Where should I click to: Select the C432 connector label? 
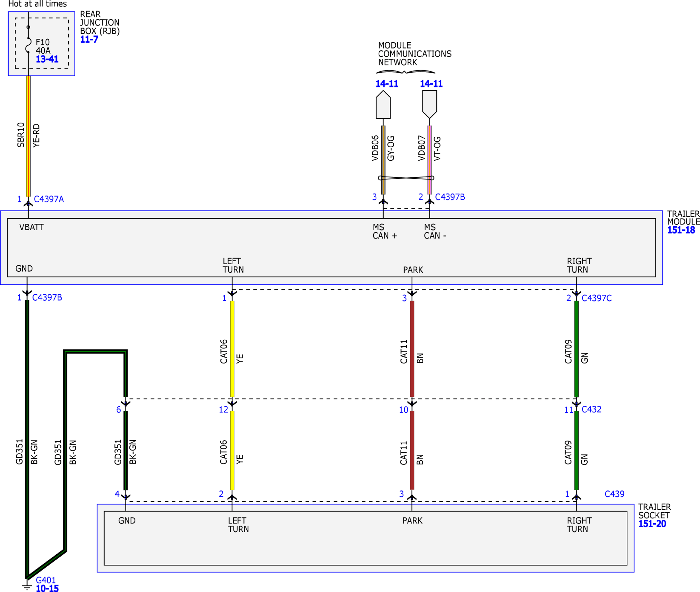591,409
